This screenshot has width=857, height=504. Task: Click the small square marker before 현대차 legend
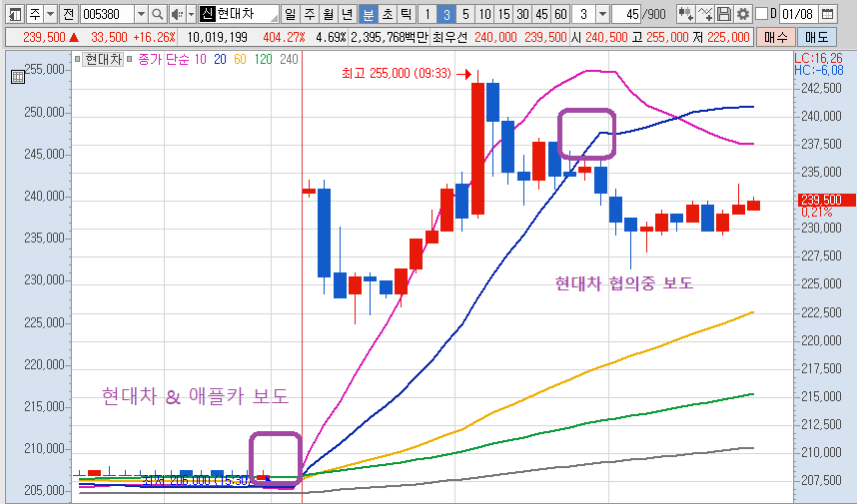coord(77,59)
